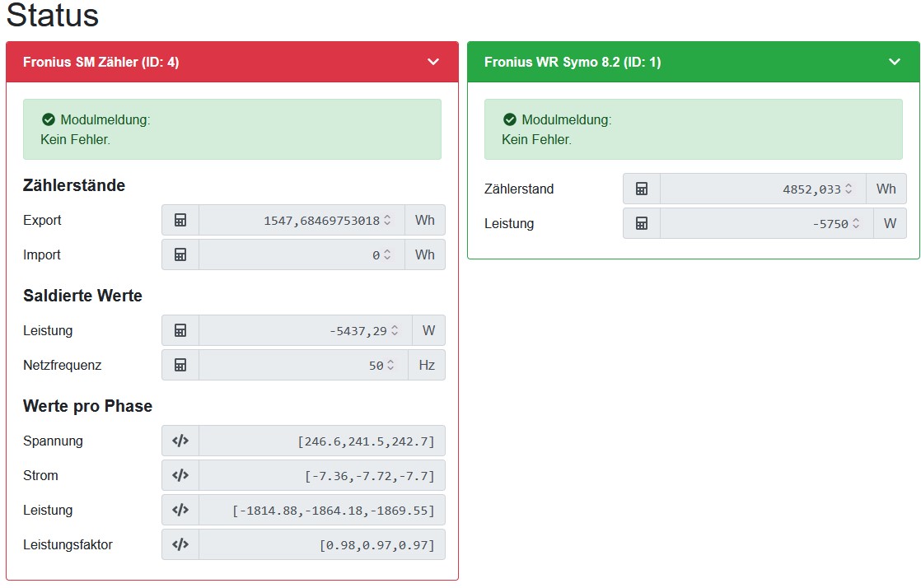Collapse the Fronius WR Symo 8.2 panel
Image resolution: width=921 pixels, height=588 pixels.
pos(895,62)
